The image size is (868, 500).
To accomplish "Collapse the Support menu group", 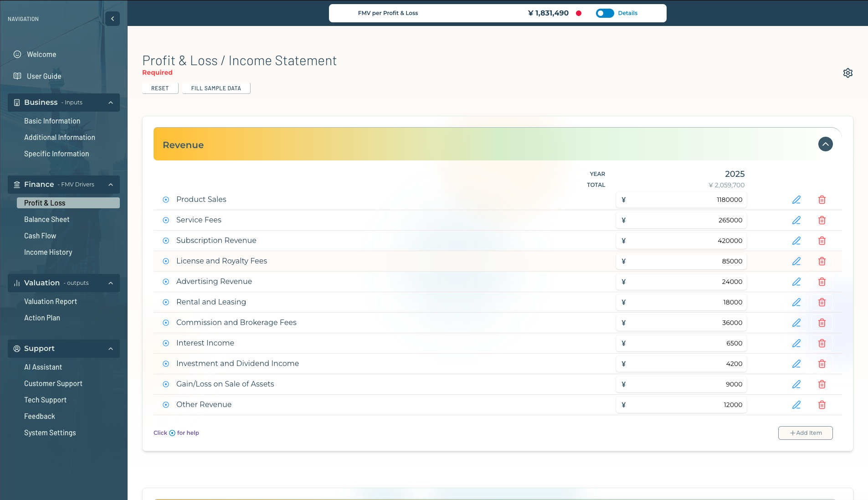I will tap(111, 349).
